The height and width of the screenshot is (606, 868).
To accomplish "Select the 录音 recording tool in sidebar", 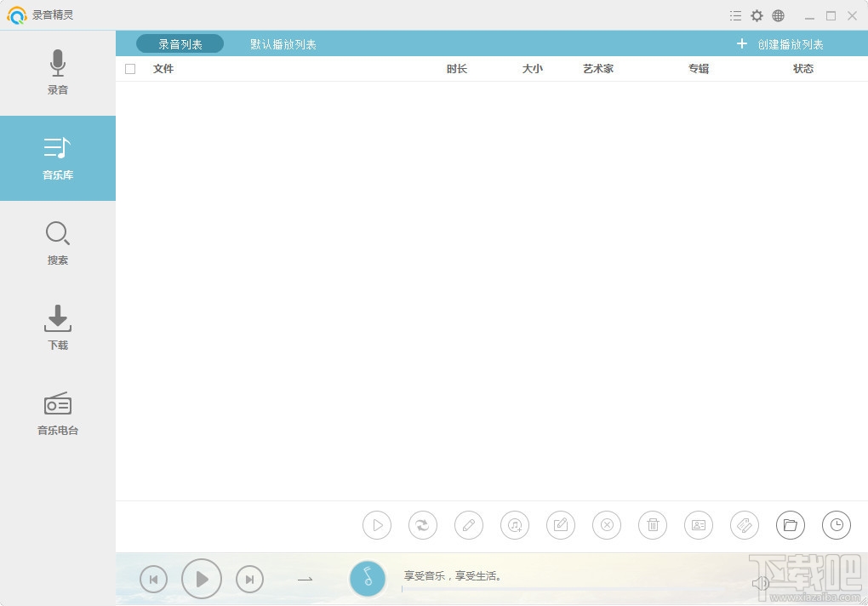I will click(57, 73).
